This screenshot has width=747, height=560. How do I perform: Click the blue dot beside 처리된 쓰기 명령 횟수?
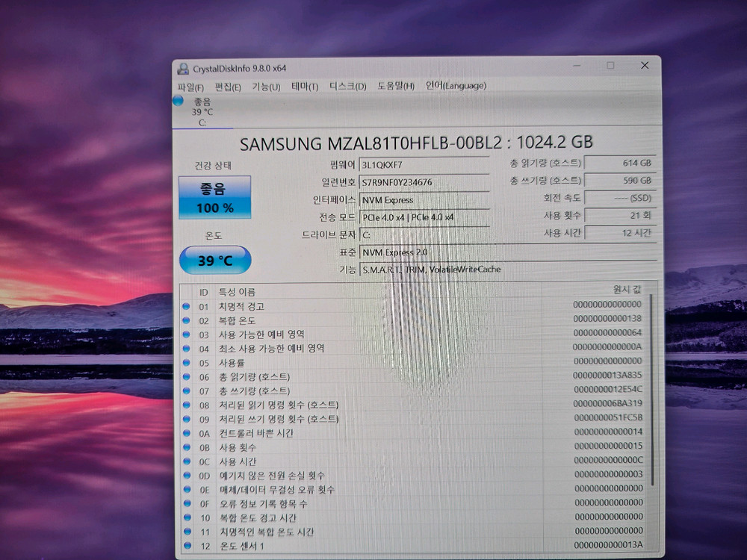(x=187, y=420)
